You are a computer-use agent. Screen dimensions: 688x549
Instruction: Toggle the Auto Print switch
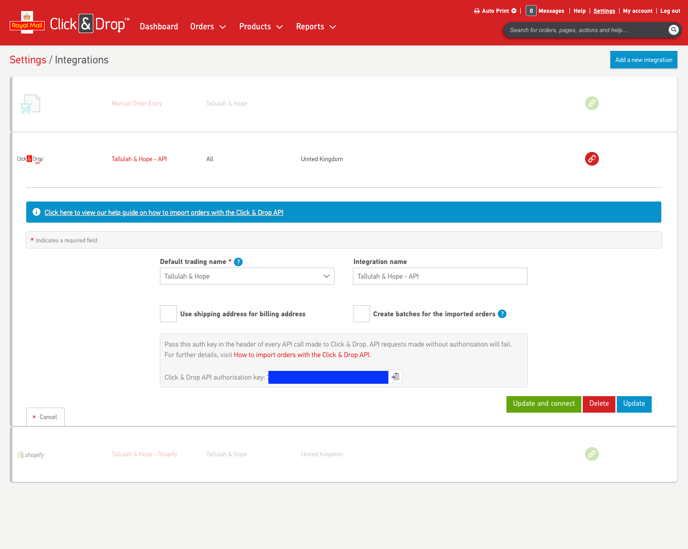(513, 11)
